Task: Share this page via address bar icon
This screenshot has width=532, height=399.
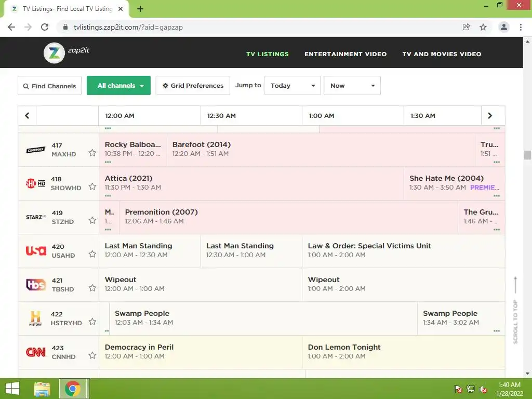Action: (467, 27)
